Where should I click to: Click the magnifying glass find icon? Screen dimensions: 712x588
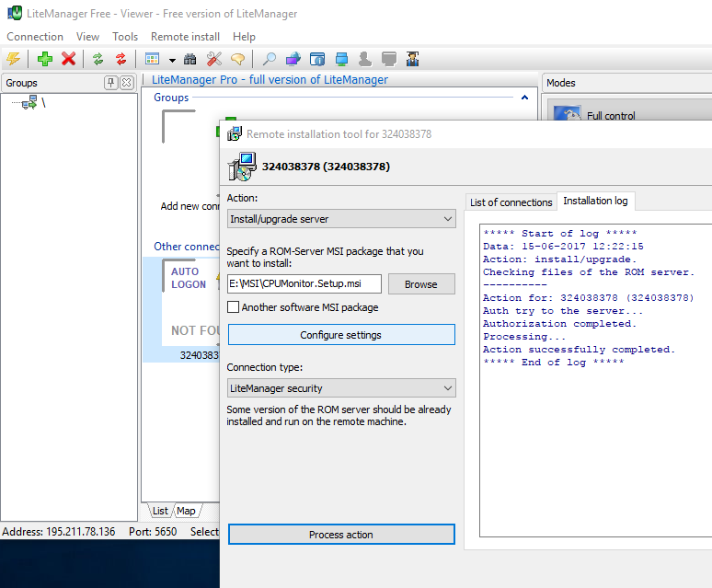click(x=270, y=59)
